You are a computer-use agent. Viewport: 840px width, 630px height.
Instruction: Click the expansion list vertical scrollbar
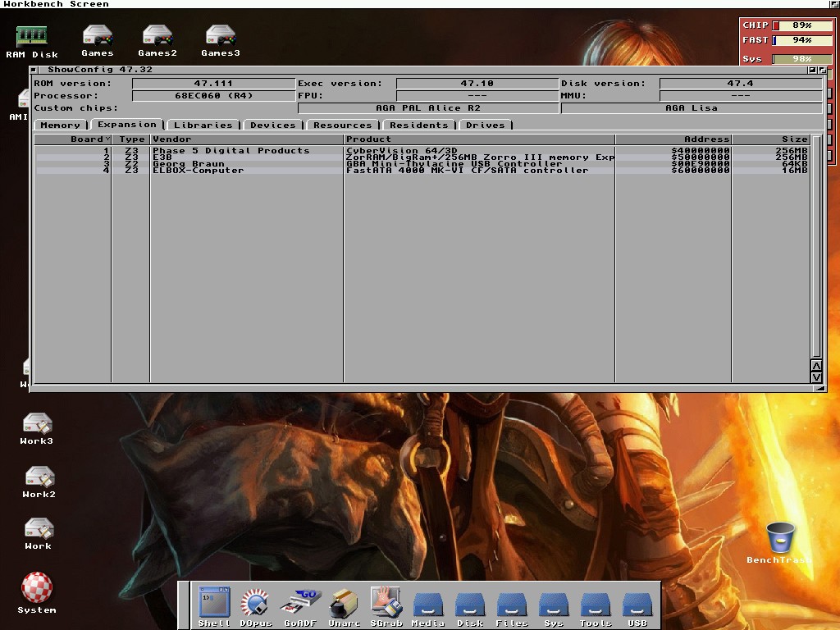[x=816, y=246]
